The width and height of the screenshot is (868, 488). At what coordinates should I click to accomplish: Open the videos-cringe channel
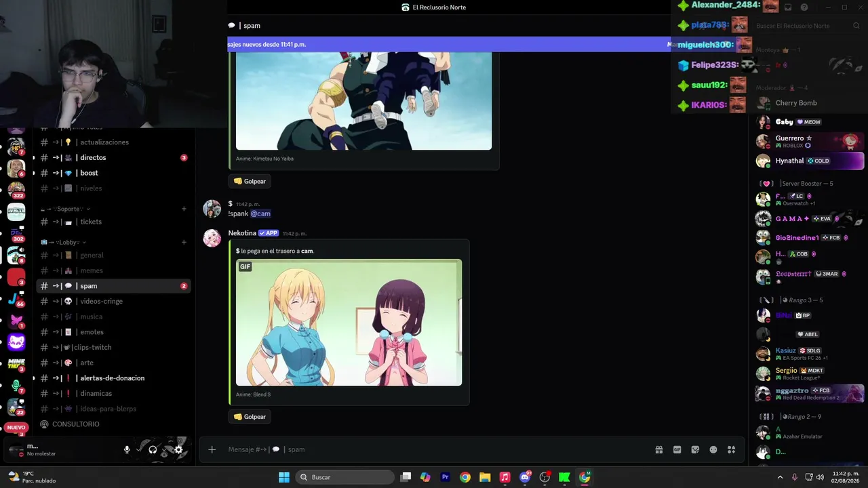coord(113,302)
